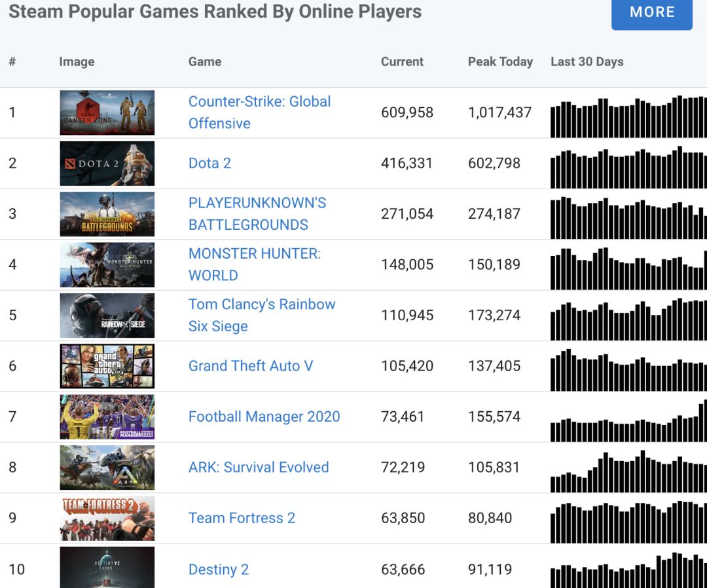Click the 148,005 current players value
Screen dimensions: 707x588
click(407, 265)
